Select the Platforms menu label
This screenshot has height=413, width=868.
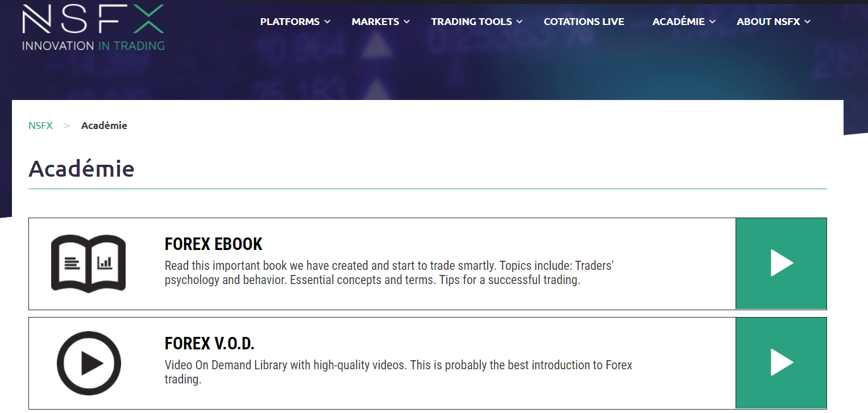click(x=290, y=22)
